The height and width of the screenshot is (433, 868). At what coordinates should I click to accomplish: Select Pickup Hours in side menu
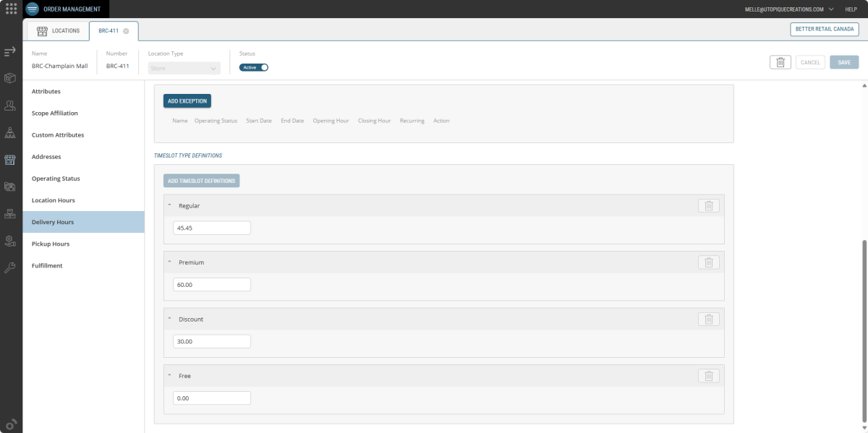(x=51, y=244)
